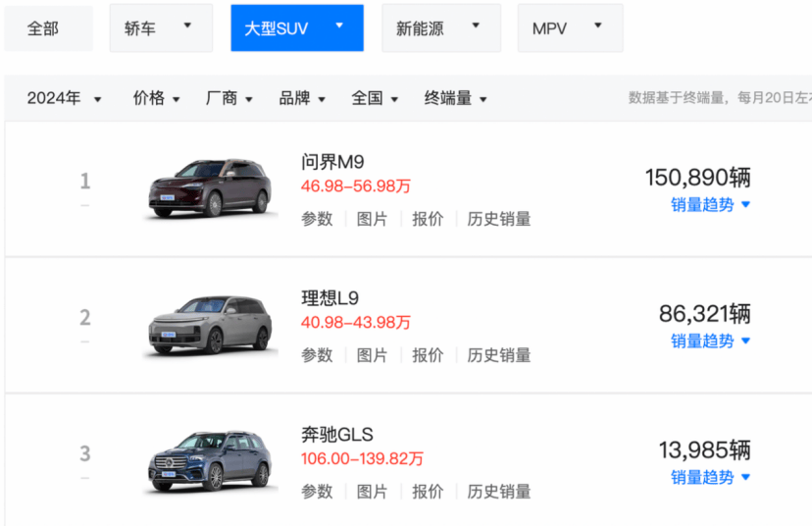Expand the 价格 price filter
812x526 pixels.
tap(157, 98)
